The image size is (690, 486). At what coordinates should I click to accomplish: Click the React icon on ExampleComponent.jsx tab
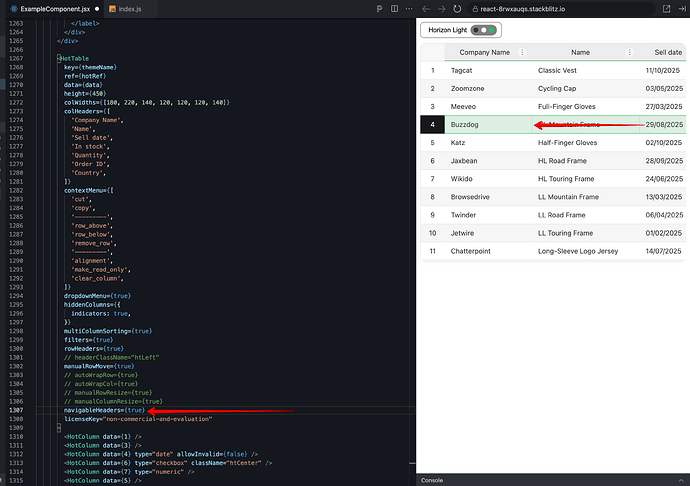[14, 9]
